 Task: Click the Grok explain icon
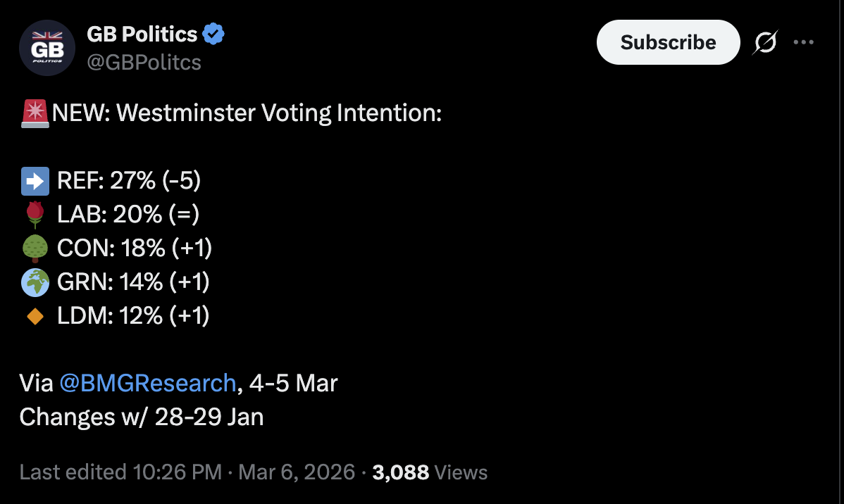pos(764,43)
